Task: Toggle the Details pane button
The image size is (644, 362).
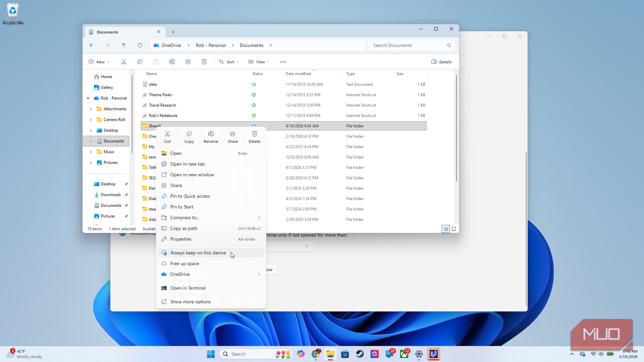Action: [441, 62]
